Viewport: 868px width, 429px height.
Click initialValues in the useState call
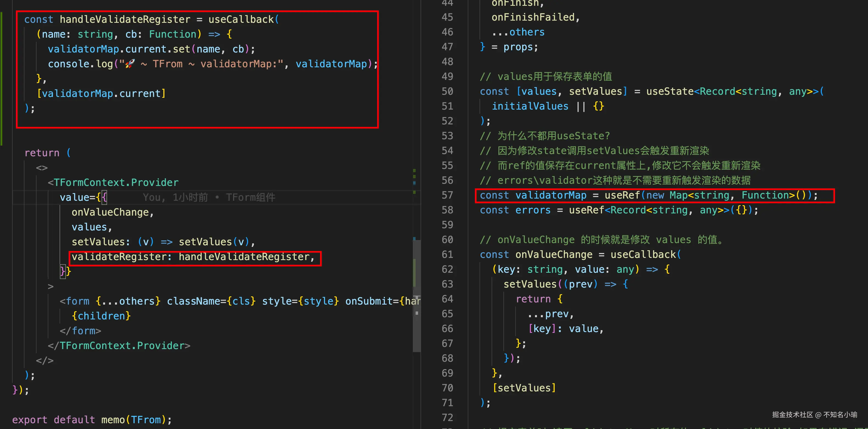coord(530,106)
